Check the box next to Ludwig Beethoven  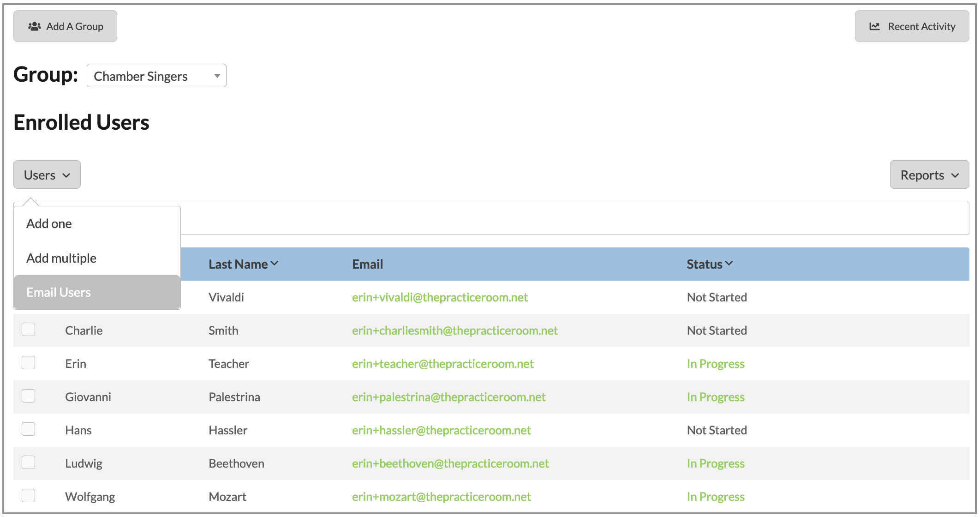[x=29, y=463]
